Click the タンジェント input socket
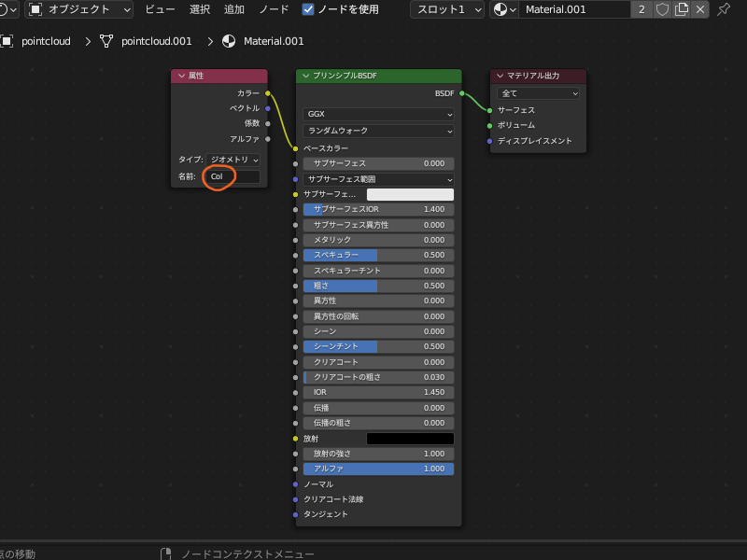The height and width of the screenshot is (560, 747). pyautogui.click(x=295, y=515)
